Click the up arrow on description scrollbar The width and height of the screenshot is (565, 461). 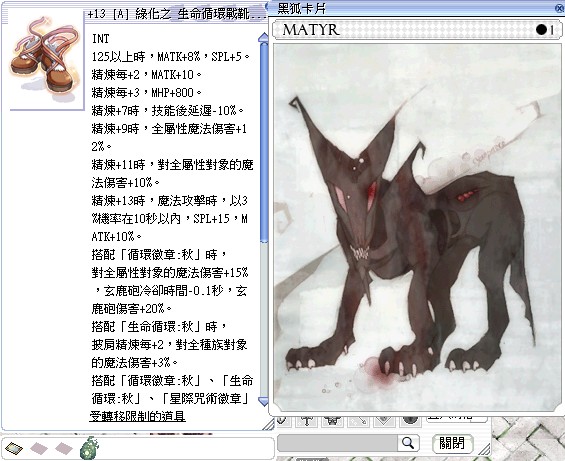tap(264, 37)
